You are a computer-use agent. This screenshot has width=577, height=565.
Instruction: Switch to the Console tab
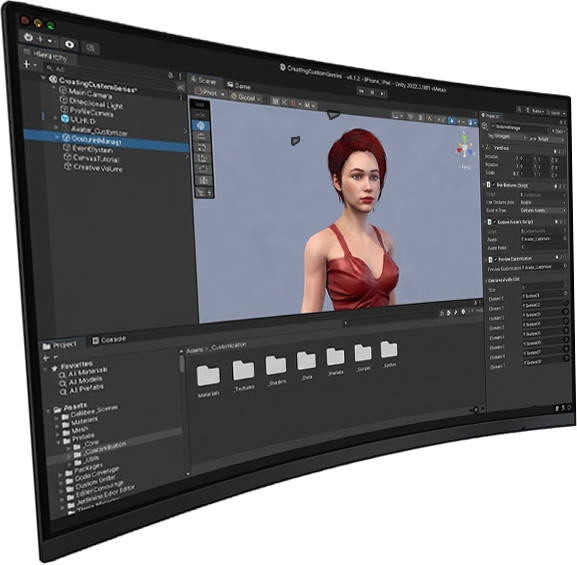(x=109, y=340)
